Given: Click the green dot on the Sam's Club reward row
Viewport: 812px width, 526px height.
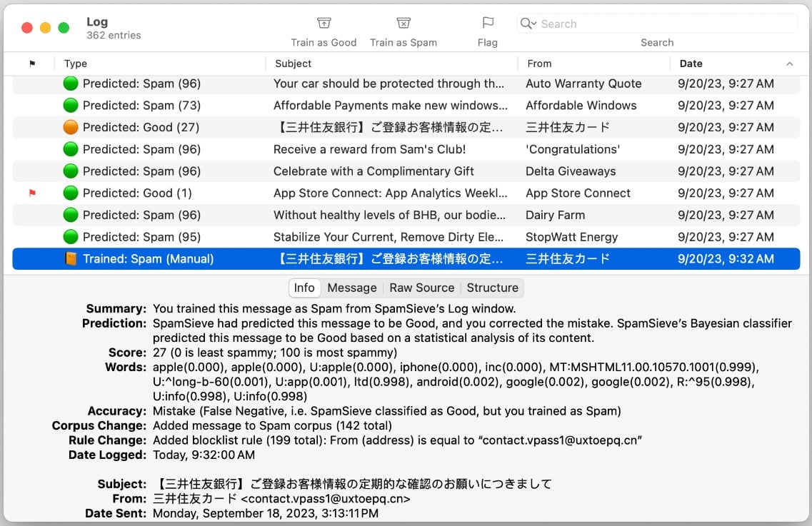Looking at the screenshot, I should 71,149.
